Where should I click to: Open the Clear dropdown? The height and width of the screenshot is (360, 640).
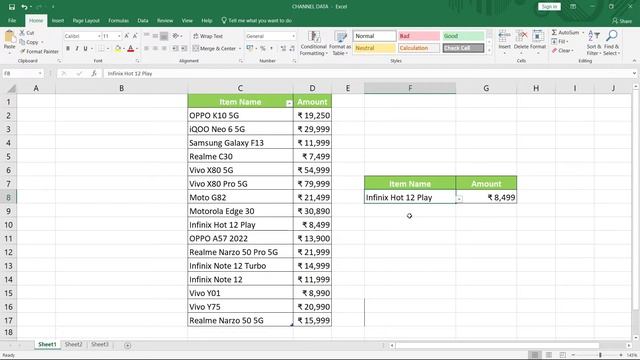point(562,51)
